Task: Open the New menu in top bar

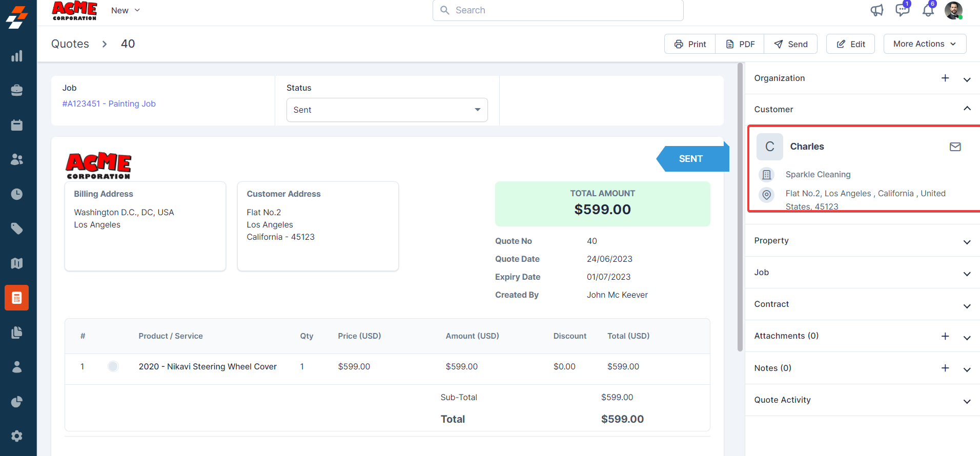Action: [125, 10]
